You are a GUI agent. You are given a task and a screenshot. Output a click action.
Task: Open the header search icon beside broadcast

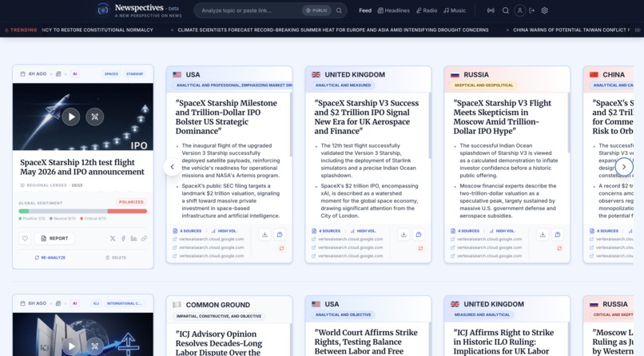click(506, 10)
